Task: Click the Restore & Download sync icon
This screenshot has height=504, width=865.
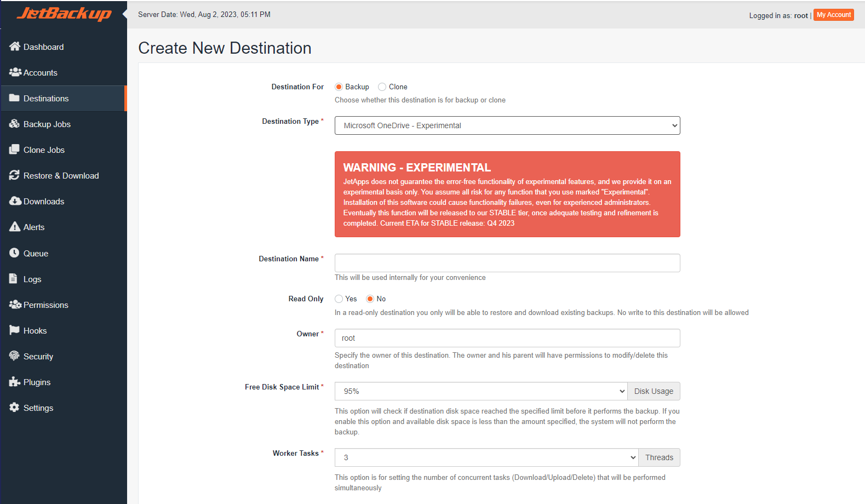Action: (14, 175)
